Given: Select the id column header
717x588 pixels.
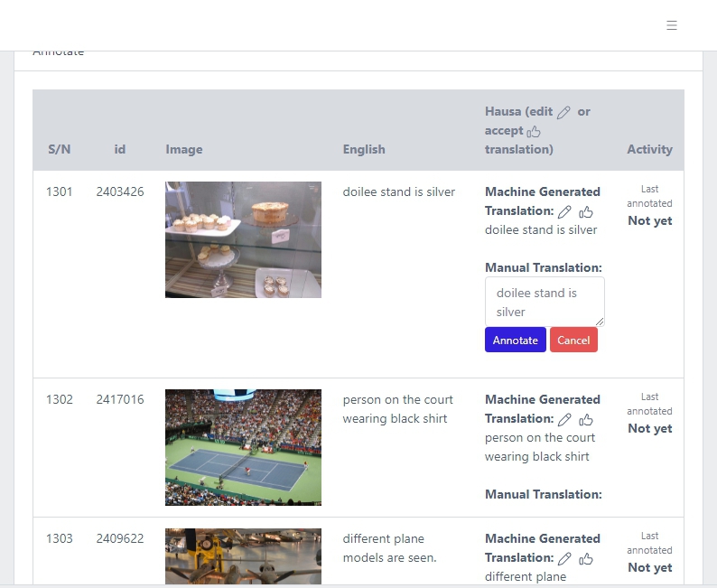Looking at the screenshot, I should coord(120,150).
